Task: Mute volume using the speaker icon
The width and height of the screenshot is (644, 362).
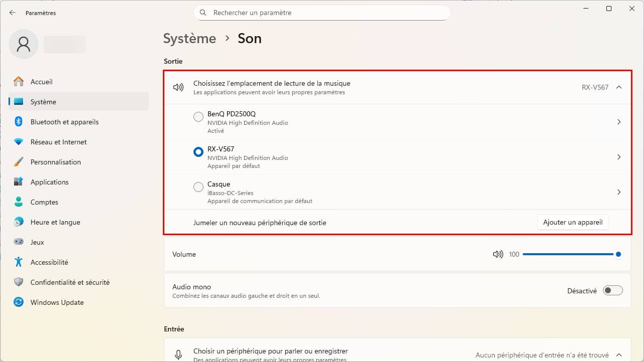Action: pyautogui.click(x=498, y=254)
